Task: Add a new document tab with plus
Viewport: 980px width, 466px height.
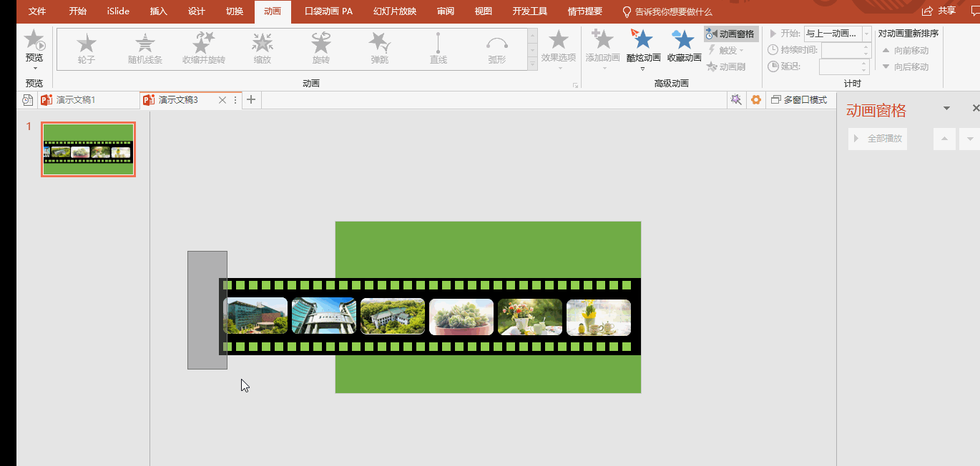Action: coord(251,100)
